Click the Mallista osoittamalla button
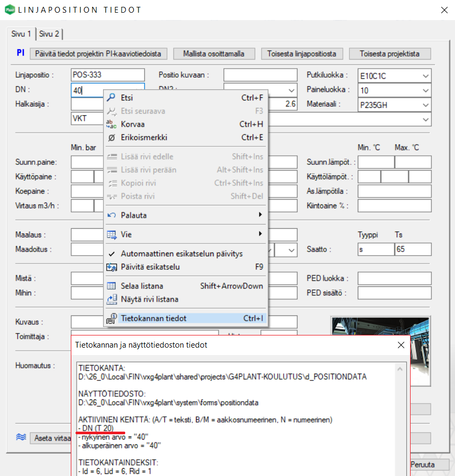This screenshot has width=455, height=476. [x=213, y=54]
